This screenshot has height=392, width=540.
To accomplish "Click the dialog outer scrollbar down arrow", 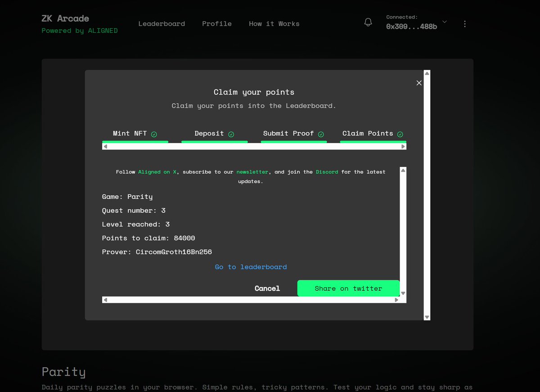I will [x=427, y=317].
